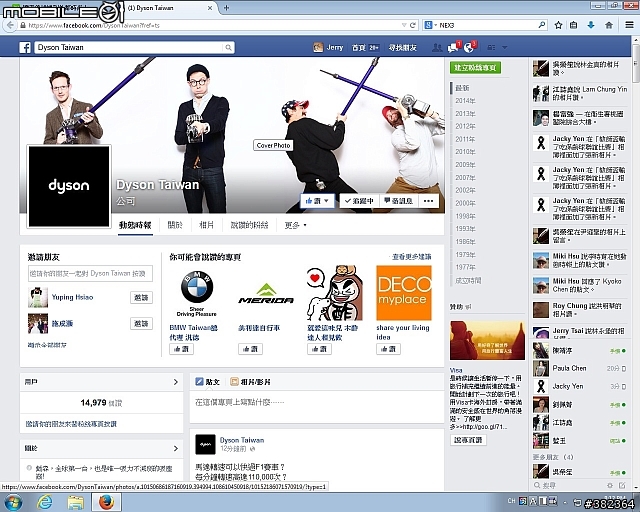Open search engine selector dropdown
The width and height of the screenshot is (640, 512).
point(431,25)
